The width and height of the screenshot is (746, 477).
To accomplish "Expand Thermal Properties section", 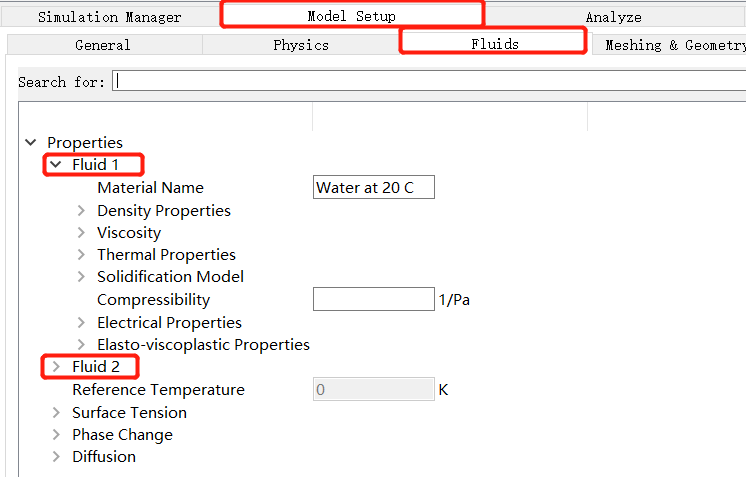I will point(81,255).
